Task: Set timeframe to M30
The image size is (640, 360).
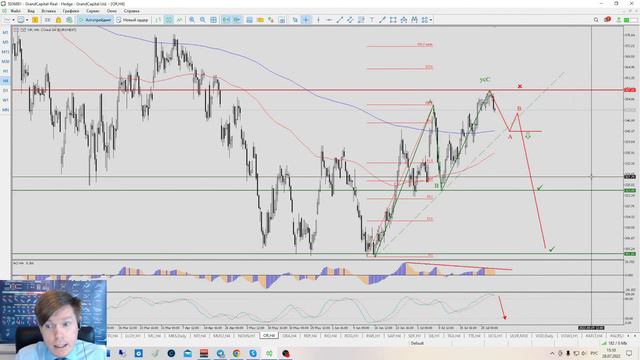Action: pyautogui.click(x=5, y=62)
